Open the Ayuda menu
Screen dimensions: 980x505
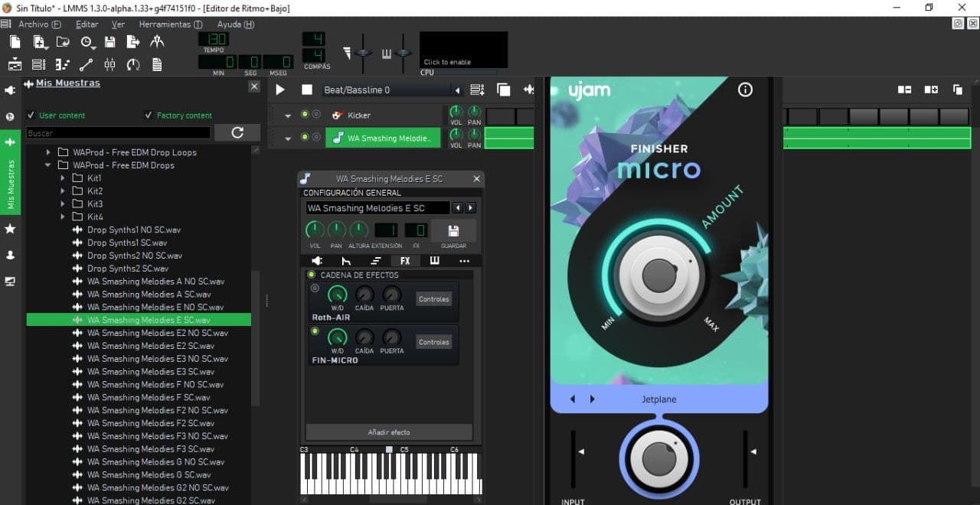[x=235, y=24]
